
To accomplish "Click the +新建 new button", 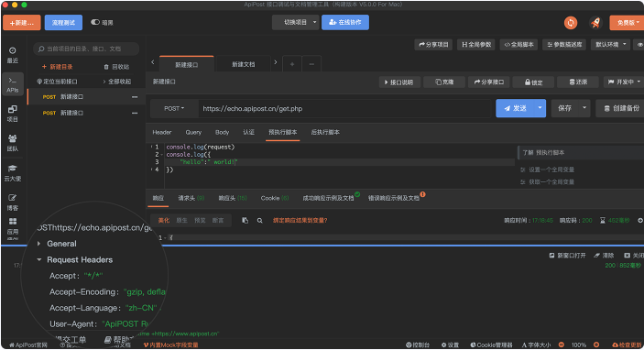I will click(22, 23).
